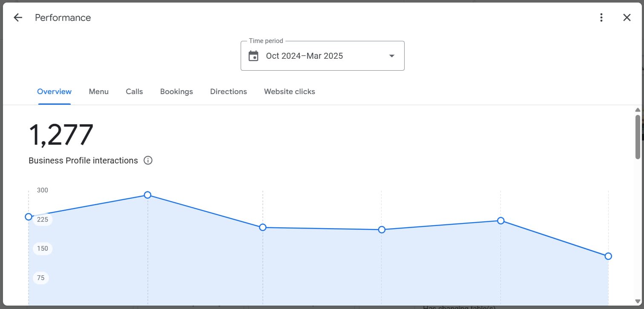
Task: Open the Website clicks tab
Action: (x=289, y=92)
